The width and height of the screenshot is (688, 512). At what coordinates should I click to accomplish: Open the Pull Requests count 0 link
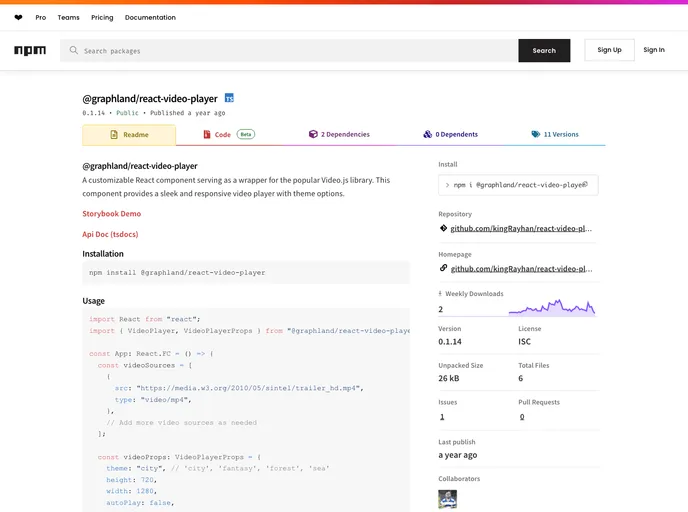[x=522, y=417]
